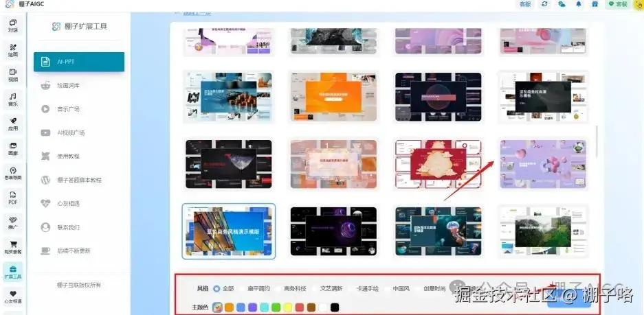Open the 推广 handshake icon in left rail
Screen dimensions: 644x315
coord(13,223)
